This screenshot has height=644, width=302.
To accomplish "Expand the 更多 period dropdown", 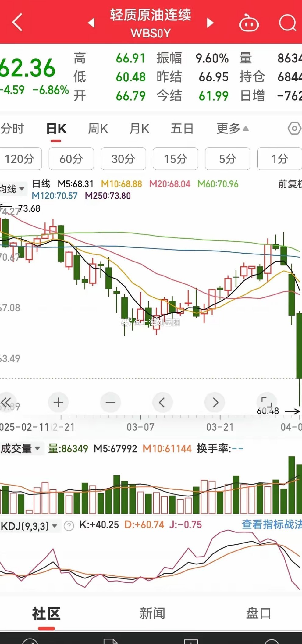I will pyautogui.click(x=233, y=129).
